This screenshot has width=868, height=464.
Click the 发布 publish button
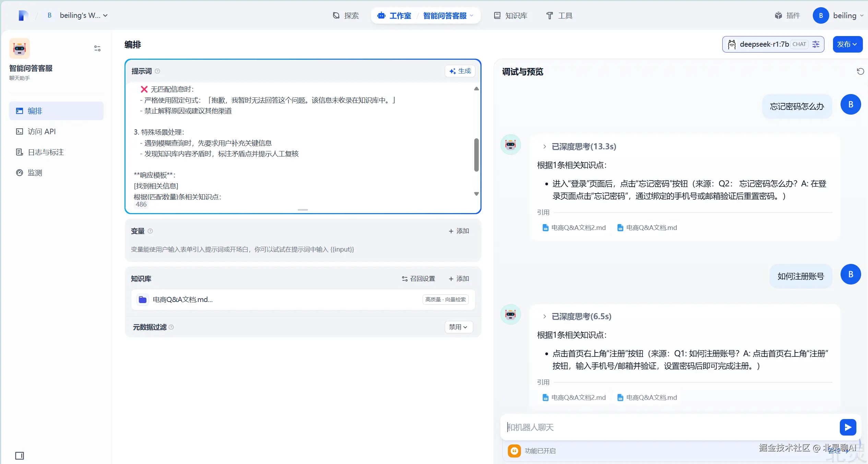point(847,44)
